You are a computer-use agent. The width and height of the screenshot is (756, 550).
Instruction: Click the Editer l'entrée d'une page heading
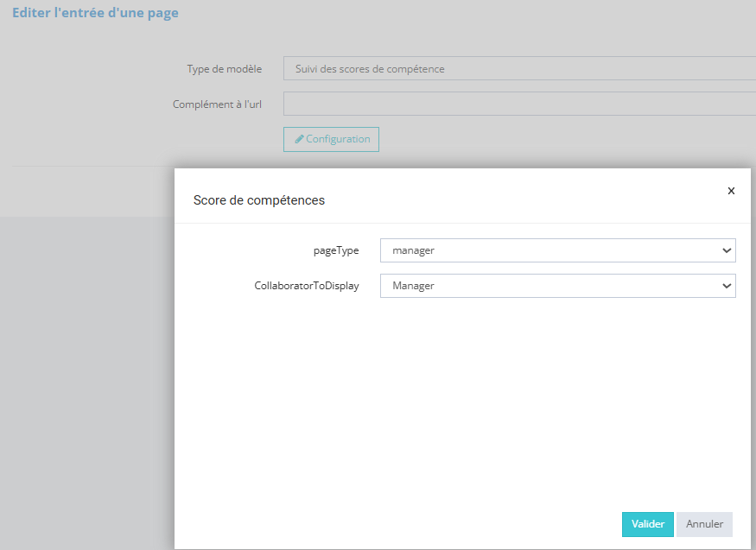[x=95, y=13]
